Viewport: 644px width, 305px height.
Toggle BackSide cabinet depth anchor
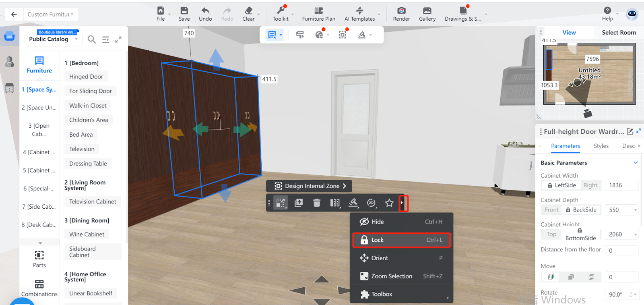click(581, 210)
